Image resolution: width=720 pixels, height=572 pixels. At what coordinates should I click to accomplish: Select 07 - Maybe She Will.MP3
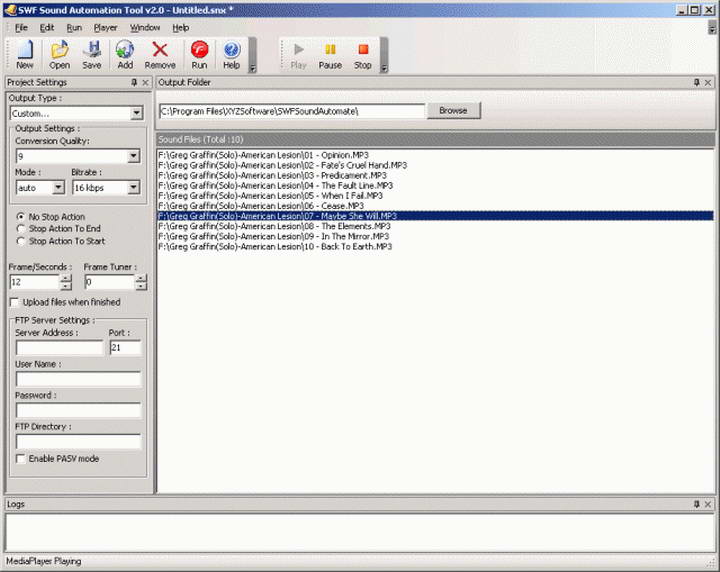point(435,216)
